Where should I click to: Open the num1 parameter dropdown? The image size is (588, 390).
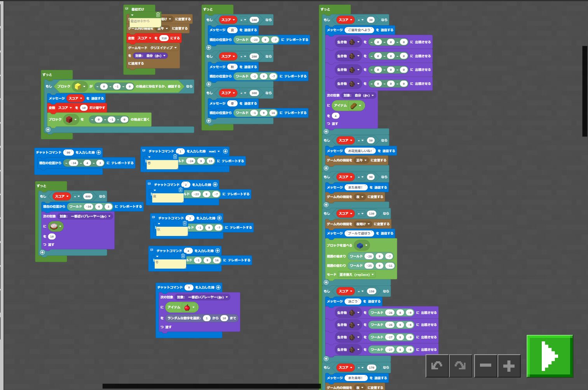[x=215, y=151]
